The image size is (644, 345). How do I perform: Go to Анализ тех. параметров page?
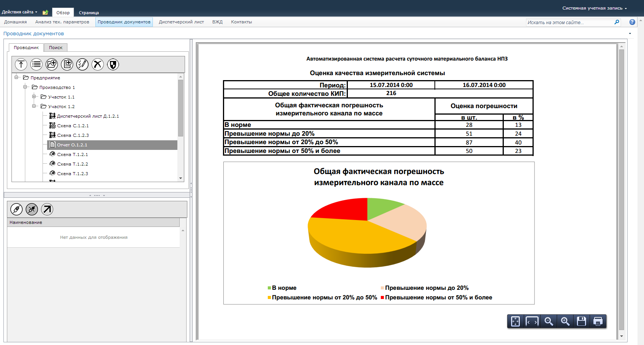click(62, 22)
